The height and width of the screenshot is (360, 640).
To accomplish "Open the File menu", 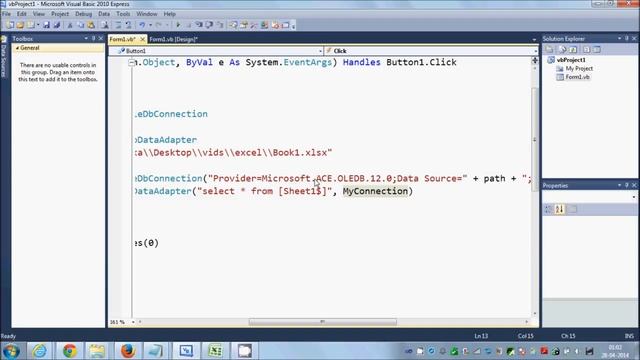I will tap(7, 14).
